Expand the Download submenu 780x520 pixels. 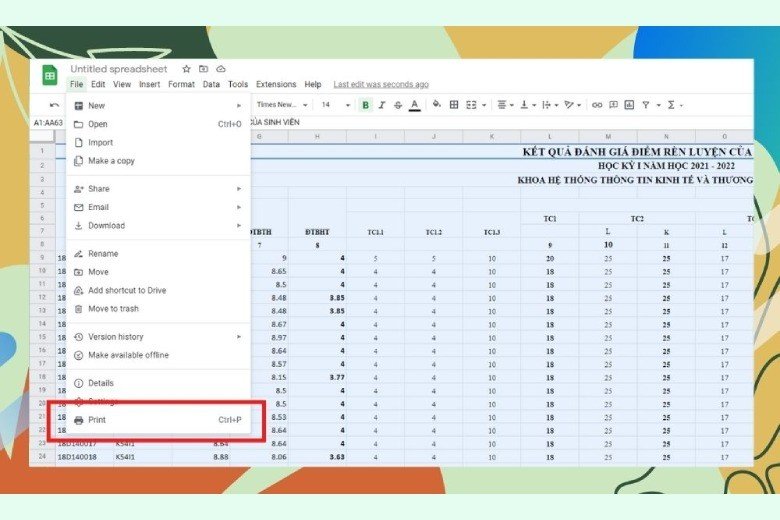(158, 225)
